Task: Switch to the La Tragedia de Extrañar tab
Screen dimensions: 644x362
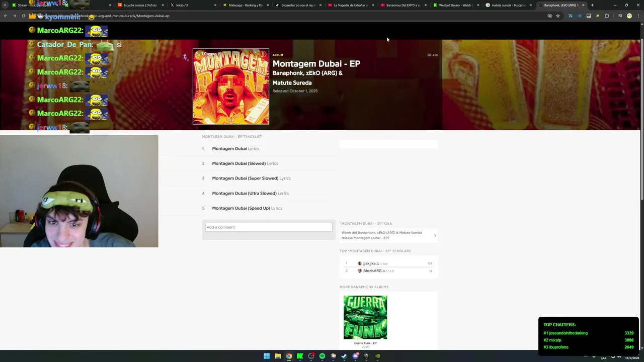Action: (x=351, y=5)
